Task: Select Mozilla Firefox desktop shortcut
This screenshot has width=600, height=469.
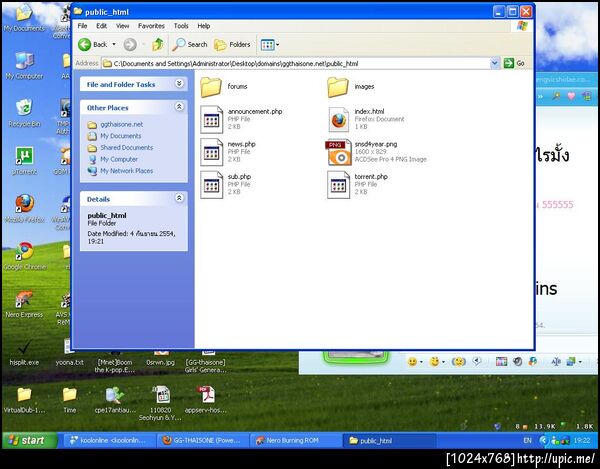Action: tap(24, 204)
